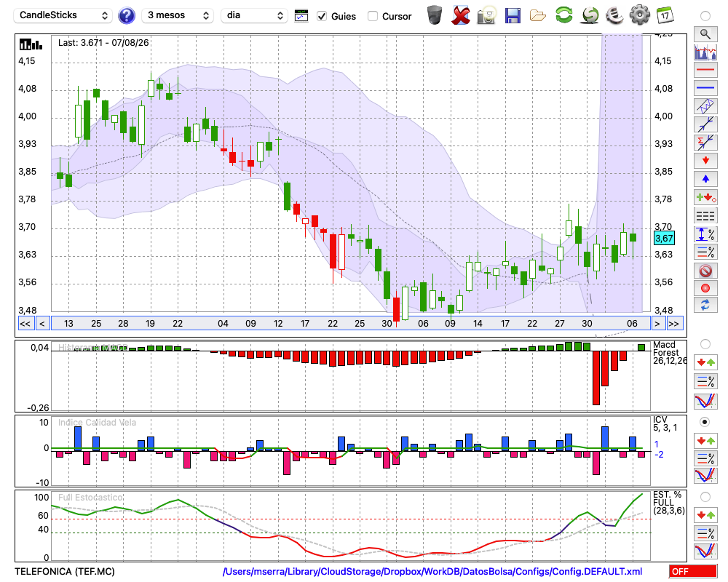Open the CandleSticks chart type dropdown
The image size is (728, 582).
pos(63,15)
